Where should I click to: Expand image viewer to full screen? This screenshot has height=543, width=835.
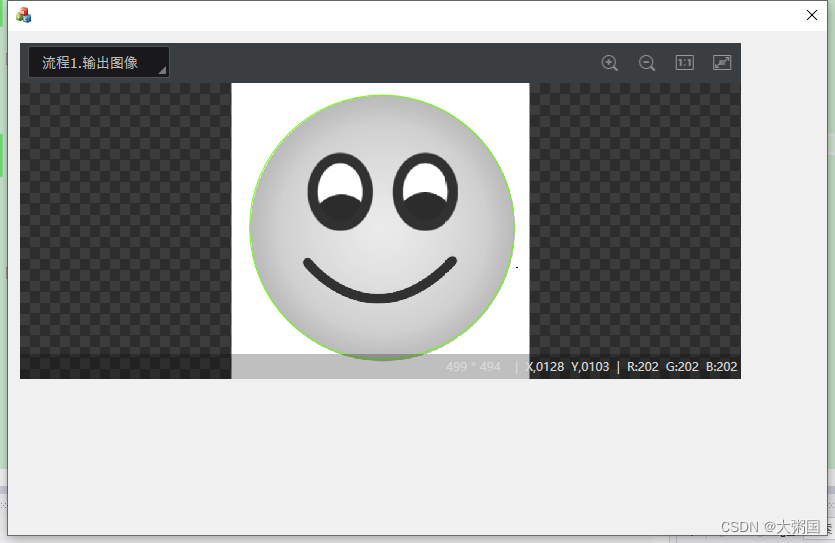722,63
